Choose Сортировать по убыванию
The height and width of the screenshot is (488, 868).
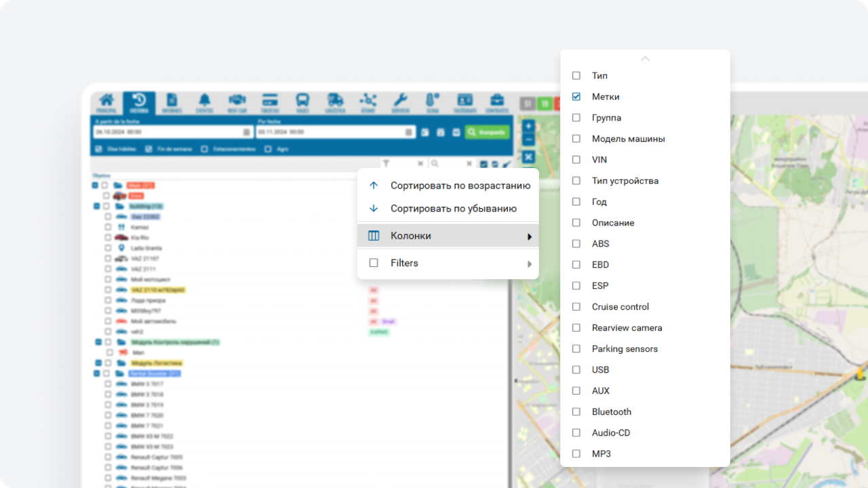coord(453,209)
